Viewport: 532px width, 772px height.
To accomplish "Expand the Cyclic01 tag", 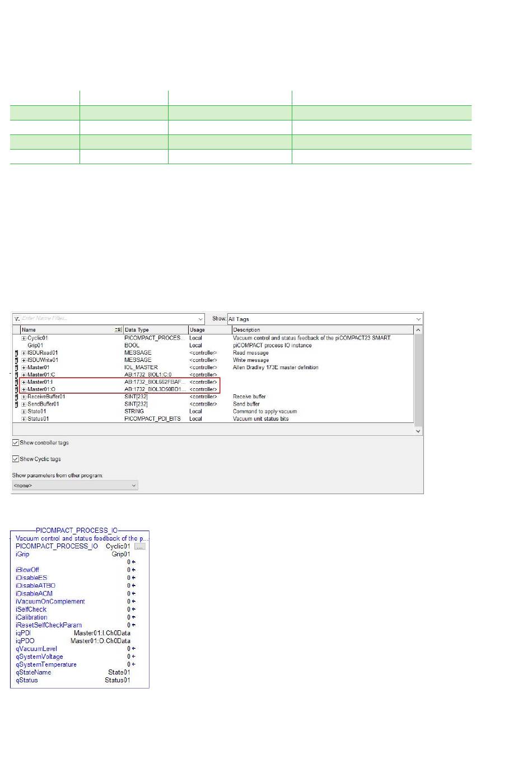I will 24,338.
